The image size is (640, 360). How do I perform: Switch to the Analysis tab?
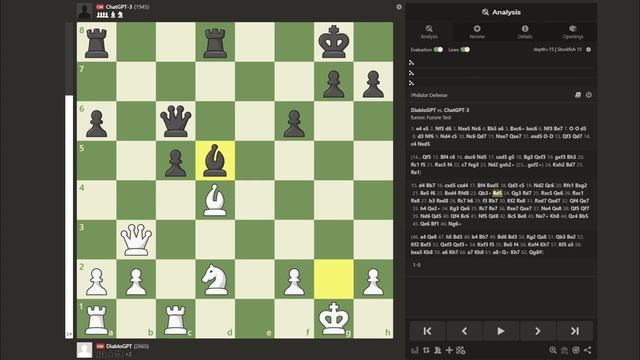pyautogui.click(x=429, y=32)
